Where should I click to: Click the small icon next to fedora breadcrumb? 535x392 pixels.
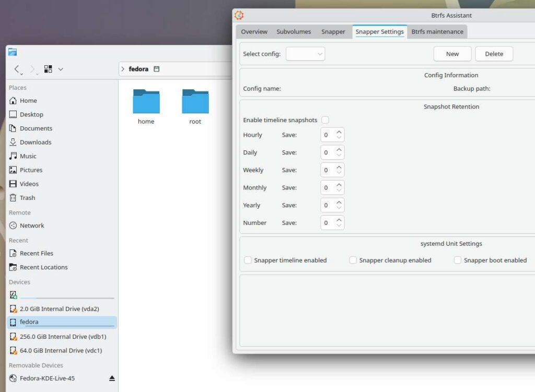(x=156, y=69)
